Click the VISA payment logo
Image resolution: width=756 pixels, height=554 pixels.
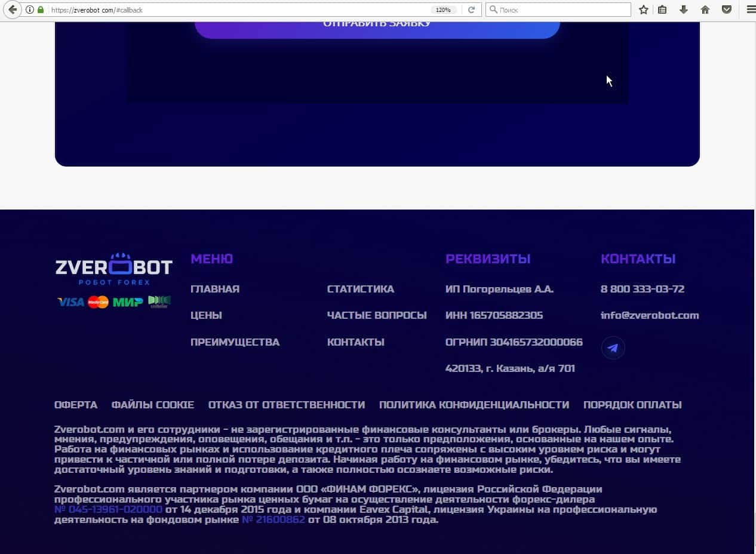[x=70, y=302]
